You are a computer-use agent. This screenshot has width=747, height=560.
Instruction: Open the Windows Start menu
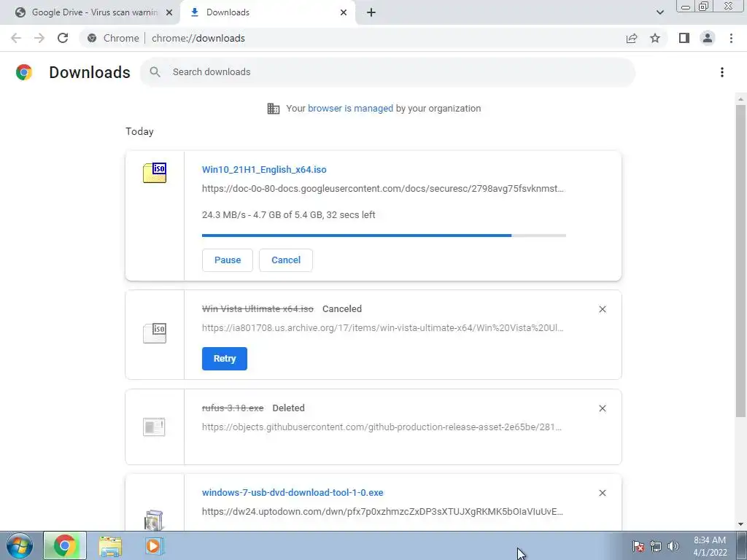pos(19,545)
